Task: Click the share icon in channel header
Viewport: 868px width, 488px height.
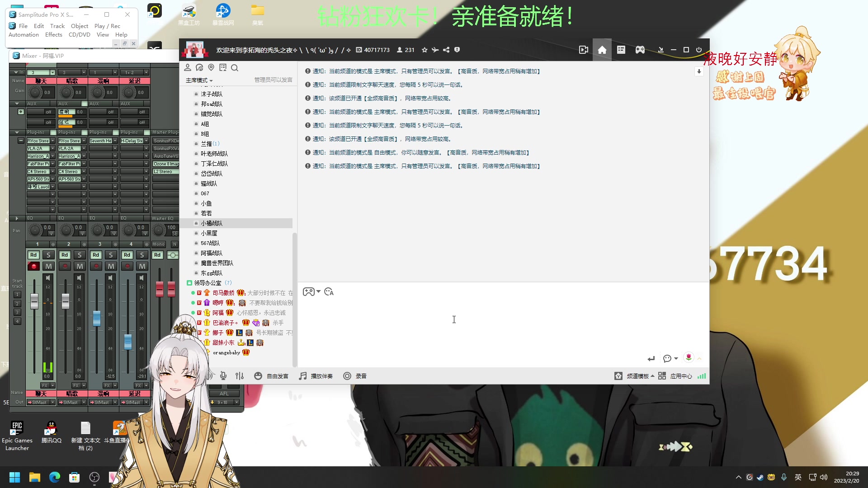Action: pyautogui.click(x=446, y=50)
